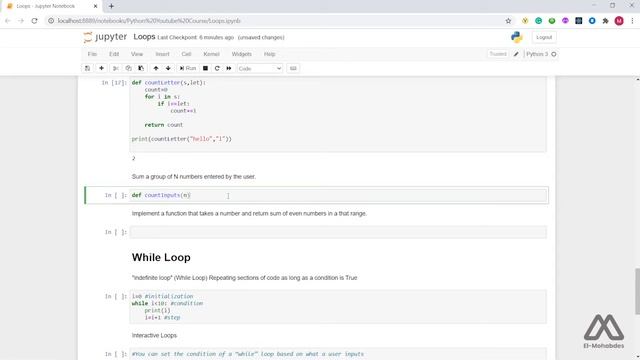Run the selected cell
This screenshot has width=640, height=360.
188,69
